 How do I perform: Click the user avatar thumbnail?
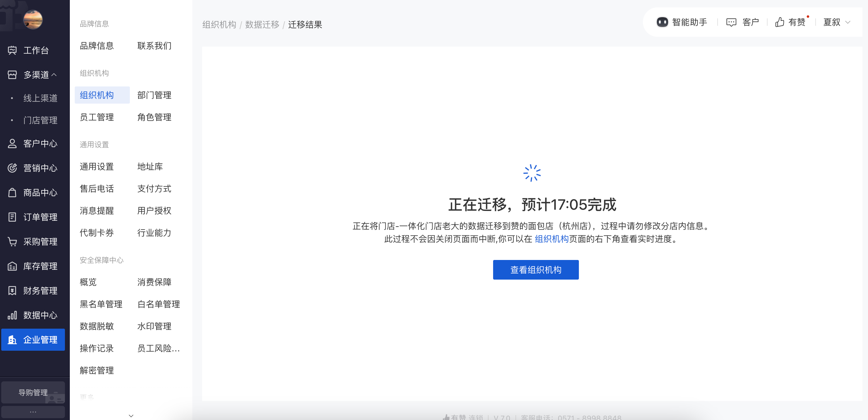(33, 19)
